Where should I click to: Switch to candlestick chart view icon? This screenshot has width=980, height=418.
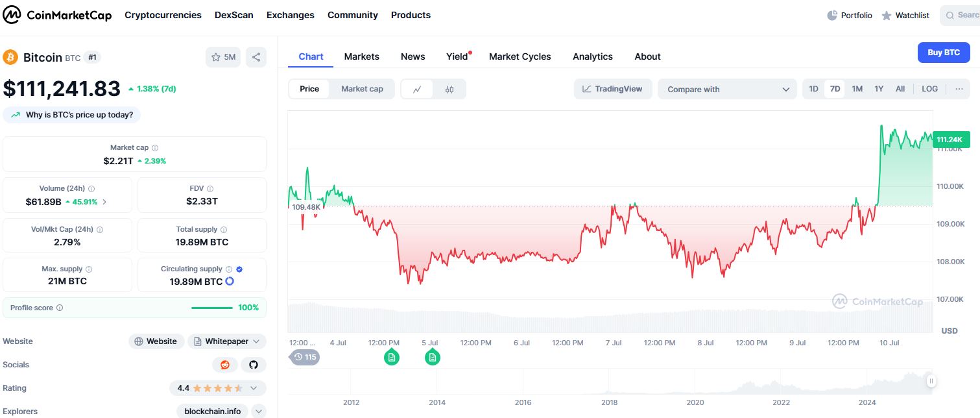pos(449,90)
